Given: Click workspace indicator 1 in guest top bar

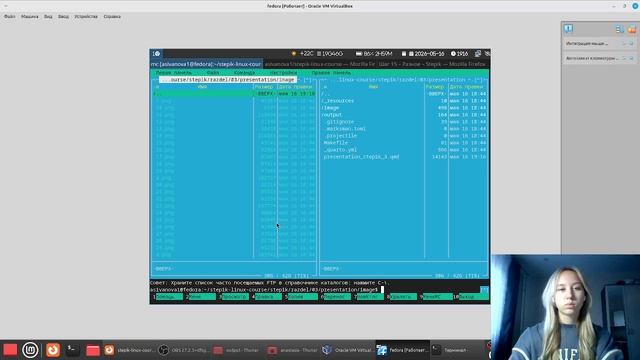Looking at the screenshot, I should (x=157, y=53).
